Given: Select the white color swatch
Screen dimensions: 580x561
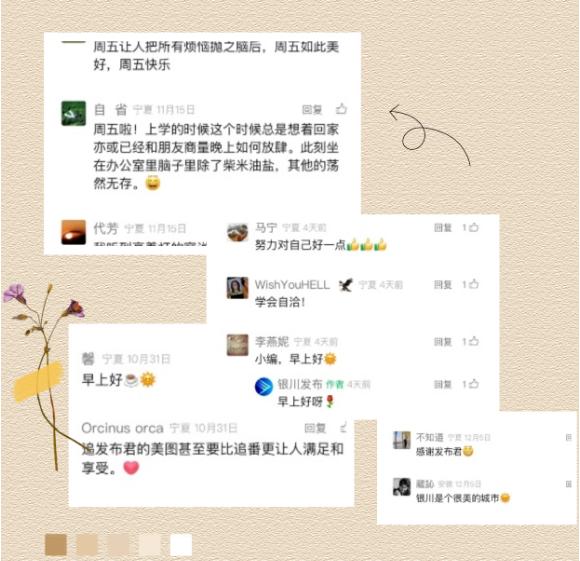Looking at the screenshot, I should 181,544.
